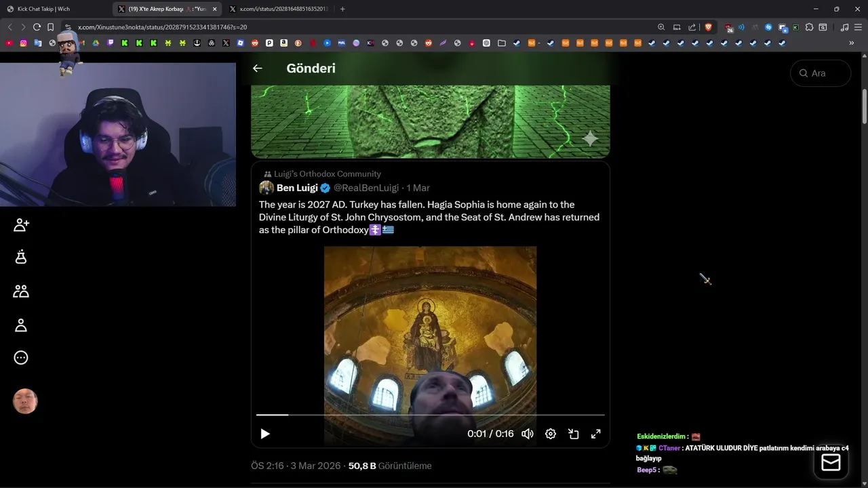Close the X'te Akrep Korbaşı tab
This screenshot has width=868, height=488.
click(x=214, y=9)
